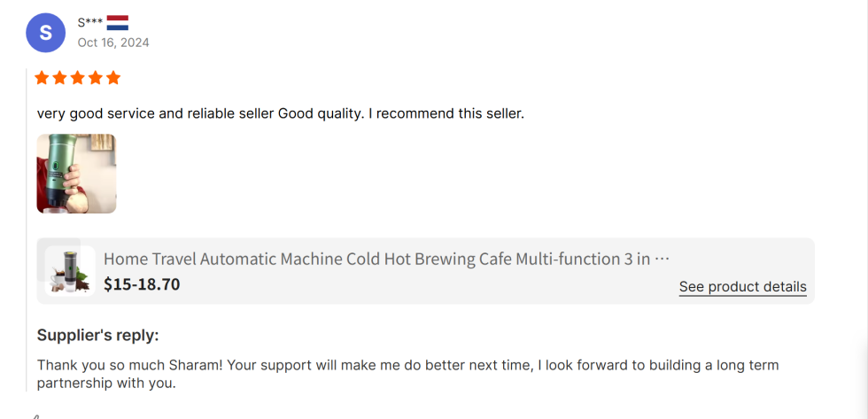Click the second orange rating star

[60, 78]
